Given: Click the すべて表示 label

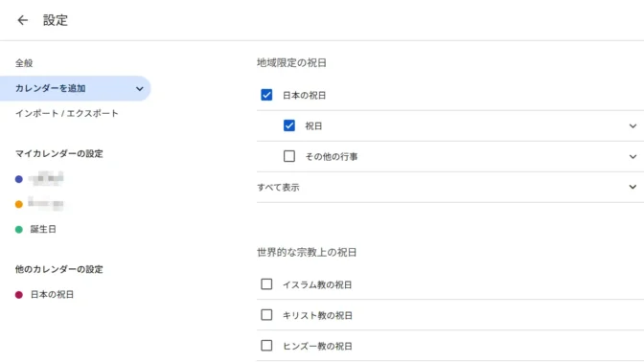Looking at the screenshot, I should click(x=278, y=187).
